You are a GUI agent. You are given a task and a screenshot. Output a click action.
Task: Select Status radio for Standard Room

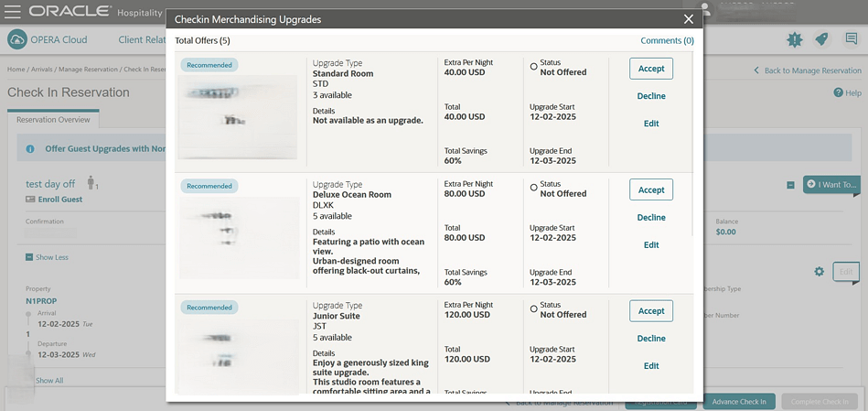tap(533, 67)
